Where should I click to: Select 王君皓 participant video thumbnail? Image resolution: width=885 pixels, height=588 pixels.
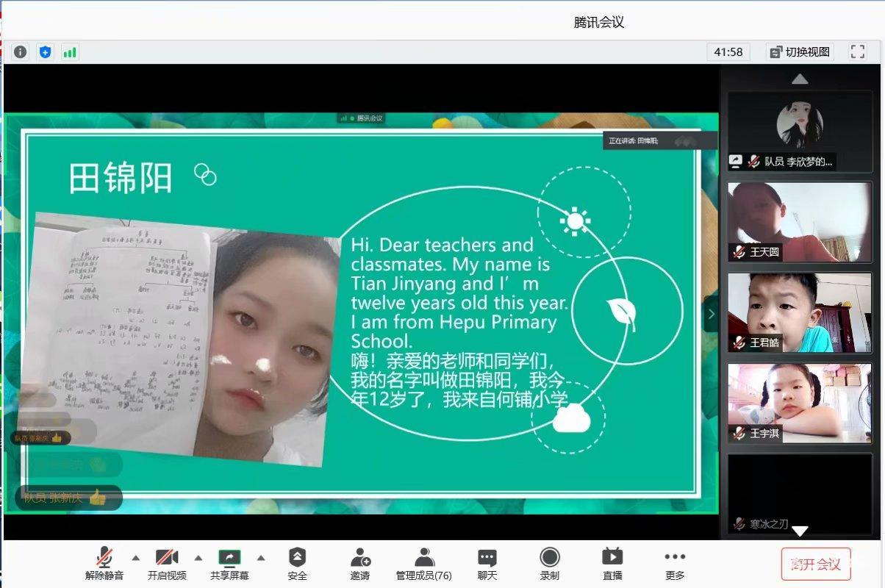click(800, 312)
